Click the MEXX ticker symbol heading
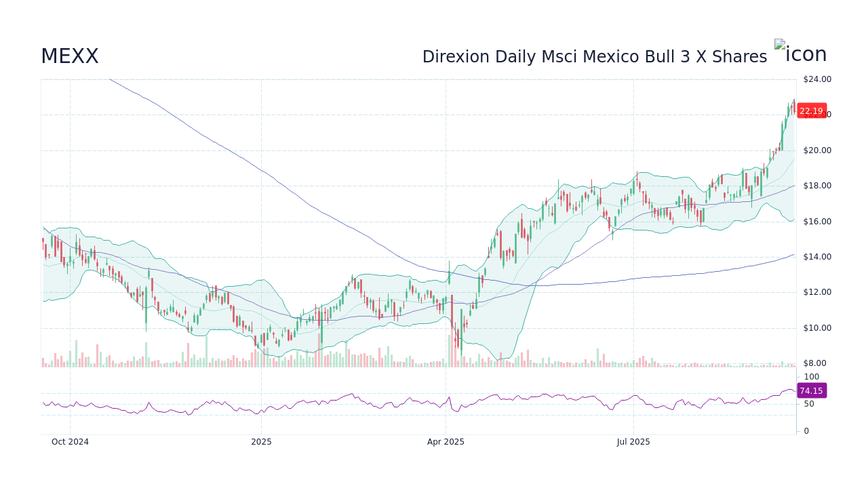 70,56
